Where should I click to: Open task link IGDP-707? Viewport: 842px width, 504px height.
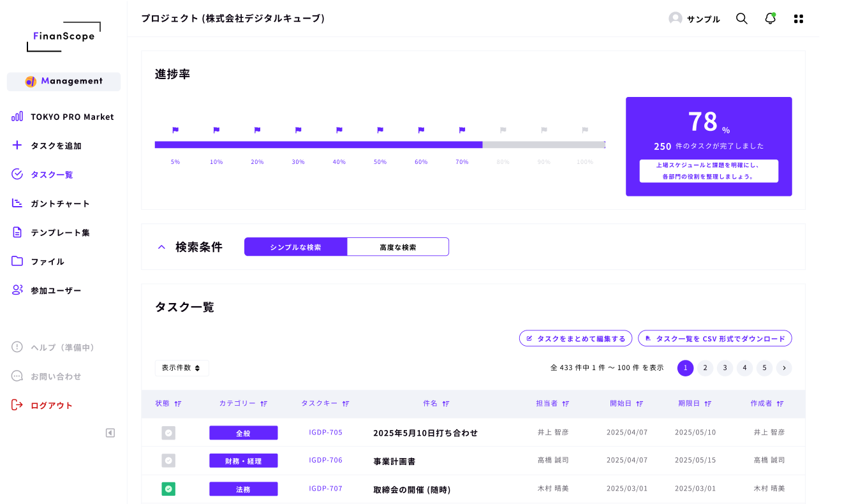pos(325,489)
